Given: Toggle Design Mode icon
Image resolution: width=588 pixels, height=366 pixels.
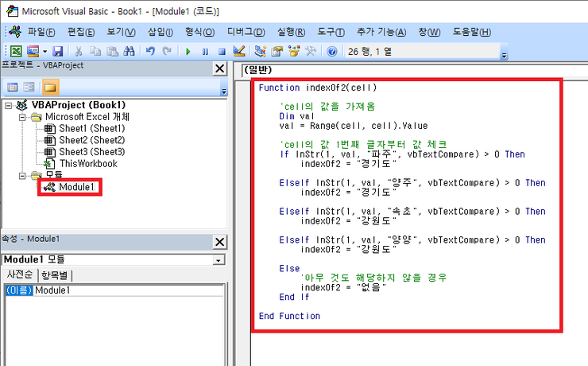Looking at the screenshot, I should tap(238, 51).
